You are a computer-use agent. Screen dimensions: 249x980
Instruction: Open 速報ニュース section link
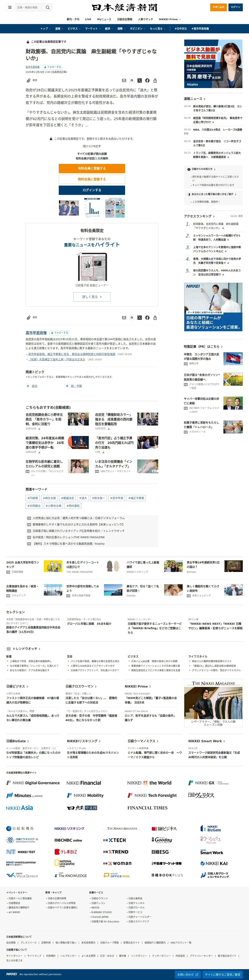[194, 99]
